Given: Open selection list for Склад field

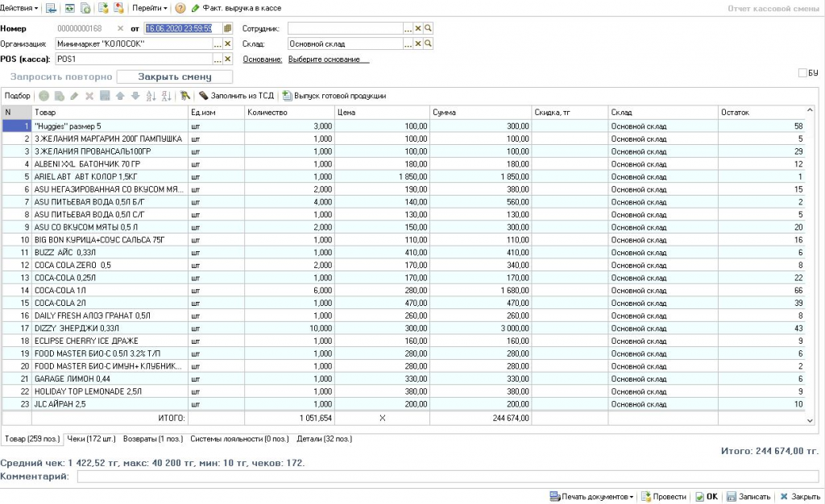Looking at the screenshot, I should [x=408, y=44].
